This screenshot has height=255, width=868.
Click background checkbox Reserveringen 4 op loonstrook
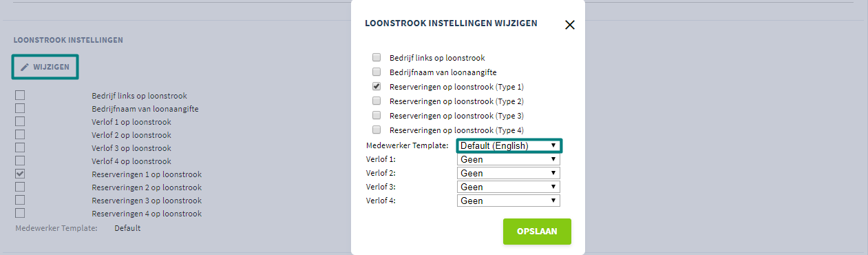click(20, 213)
